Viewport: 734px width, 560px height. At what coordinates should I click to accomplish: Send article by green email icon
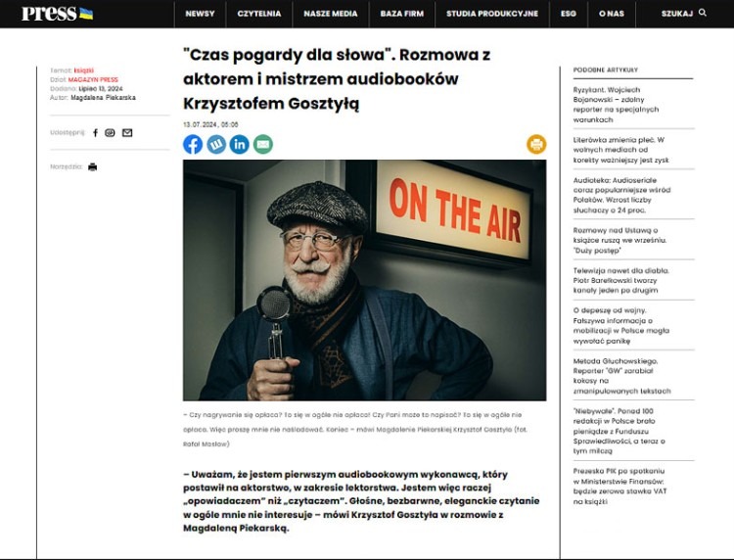(263, 144)
